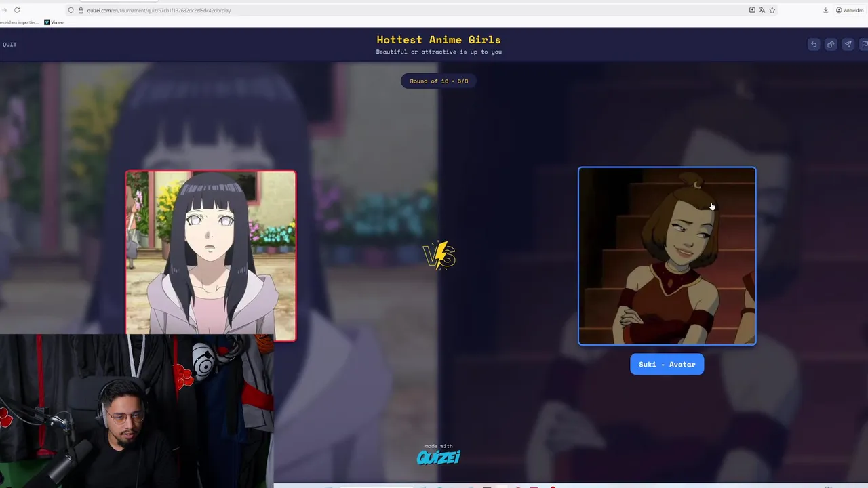Viewport: 868px width, 488px height.
Task: Click the shield tracking protection icon
Action: point(71,10)
